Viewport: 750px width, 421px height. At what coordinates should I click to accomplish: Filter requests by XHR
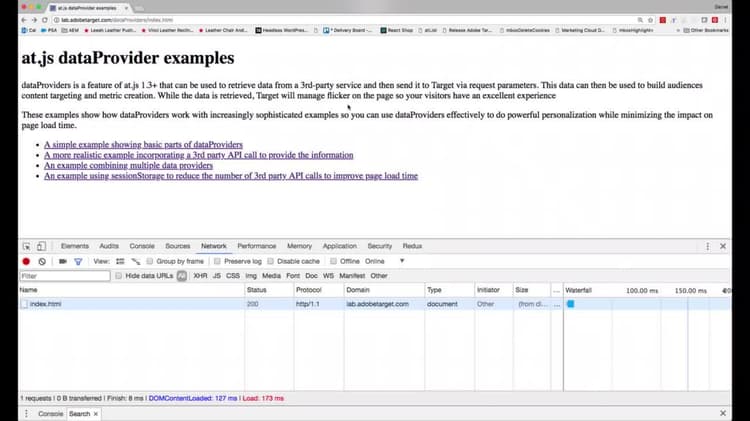[200, 276]
